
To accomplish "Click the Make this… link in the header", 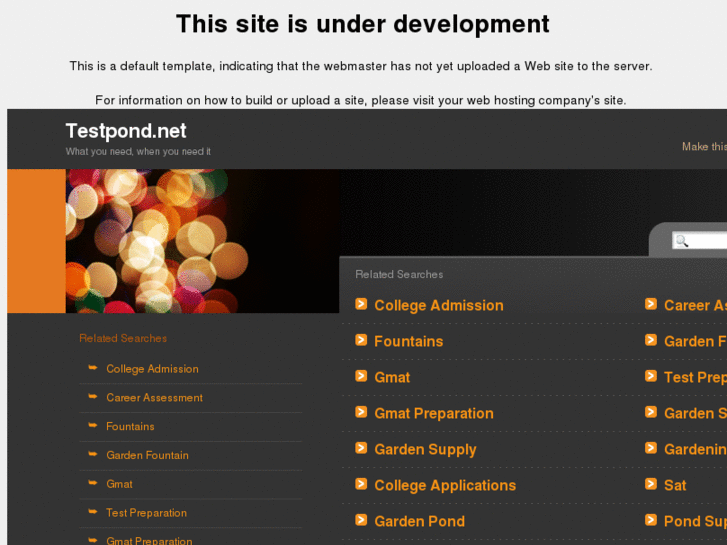I will (x=704, y=147).
